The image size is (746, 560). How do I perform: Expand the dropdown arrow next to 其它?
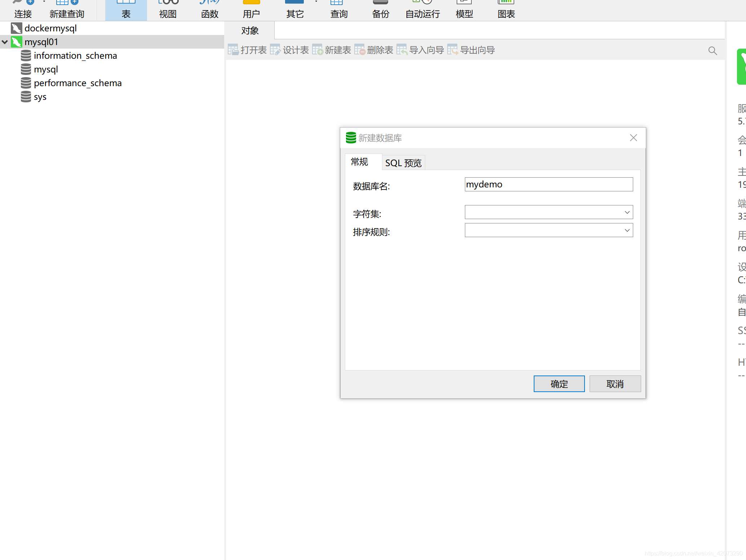[x=316, y=2]
